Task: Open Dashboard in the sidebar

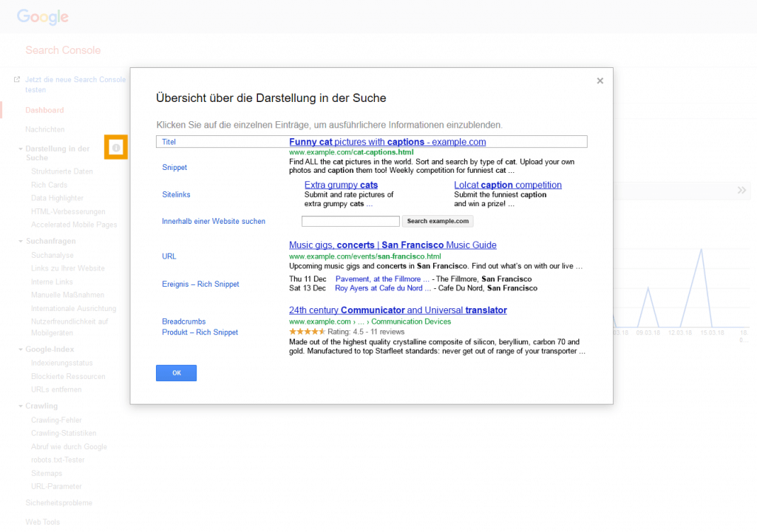Action: click(x=44, y=110)
